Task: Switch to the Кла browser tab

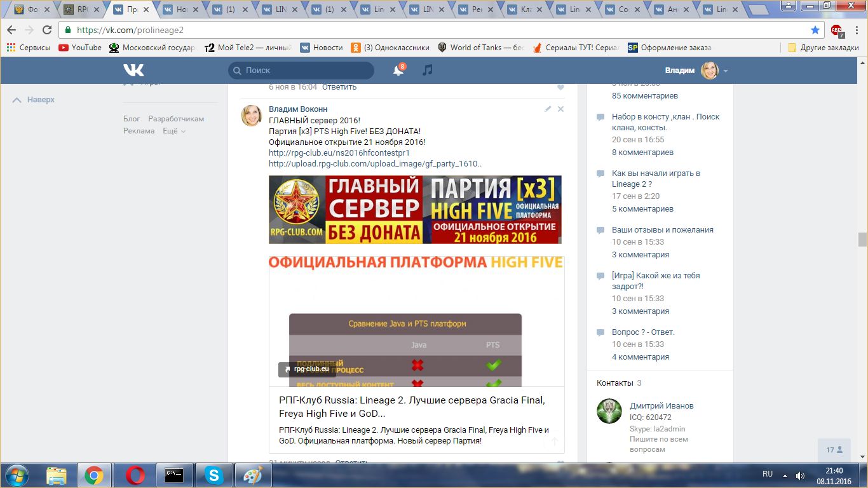Action: click(525, 10)
